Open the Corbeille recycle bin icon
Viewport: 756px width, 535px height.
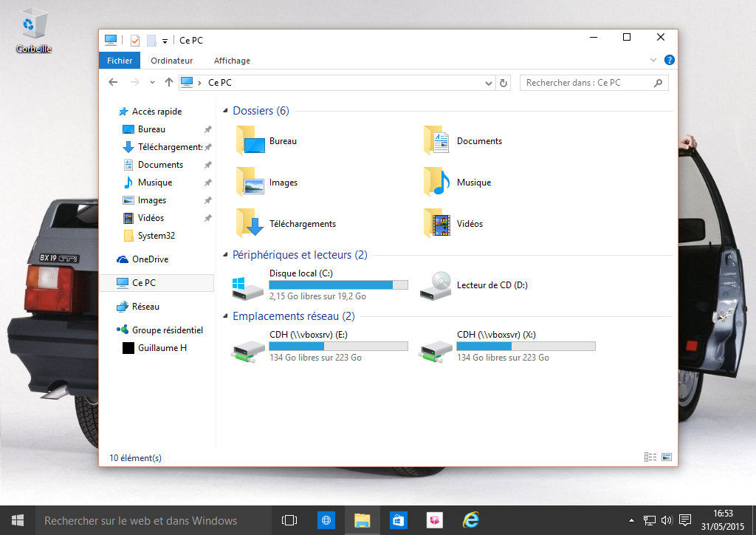33,30
